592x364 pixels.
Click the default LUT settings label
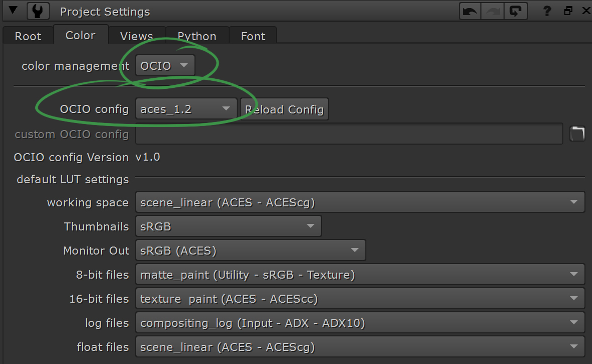pos(73,180)
